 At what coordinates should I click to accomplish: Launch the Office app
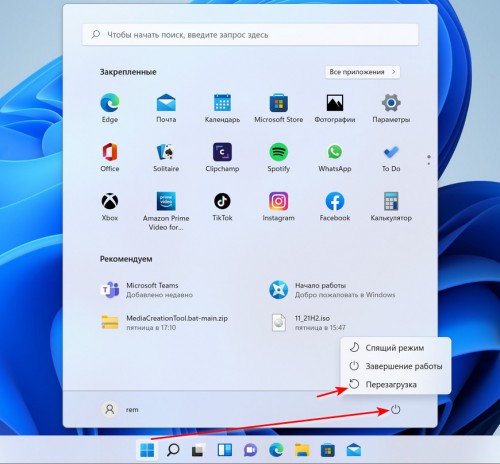pyautogui.click(x=110, y=157)
